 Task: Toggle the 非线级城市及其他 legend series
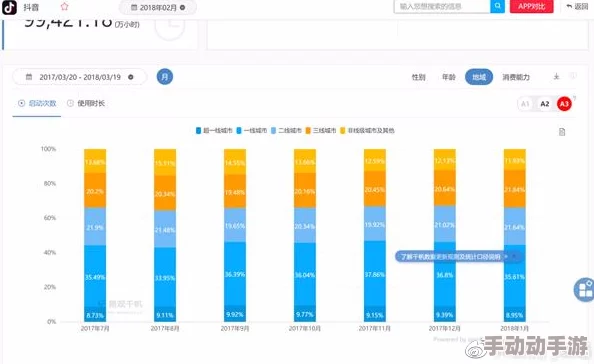click(367, 131)
